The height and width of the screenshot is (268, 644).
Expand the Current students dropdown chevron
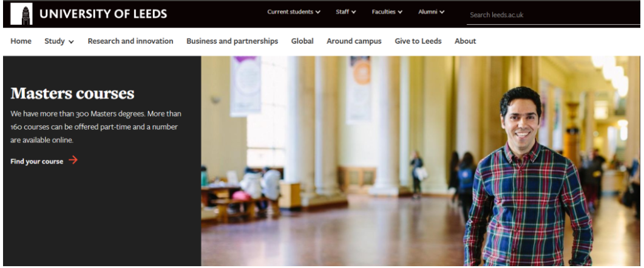point(318,12)
